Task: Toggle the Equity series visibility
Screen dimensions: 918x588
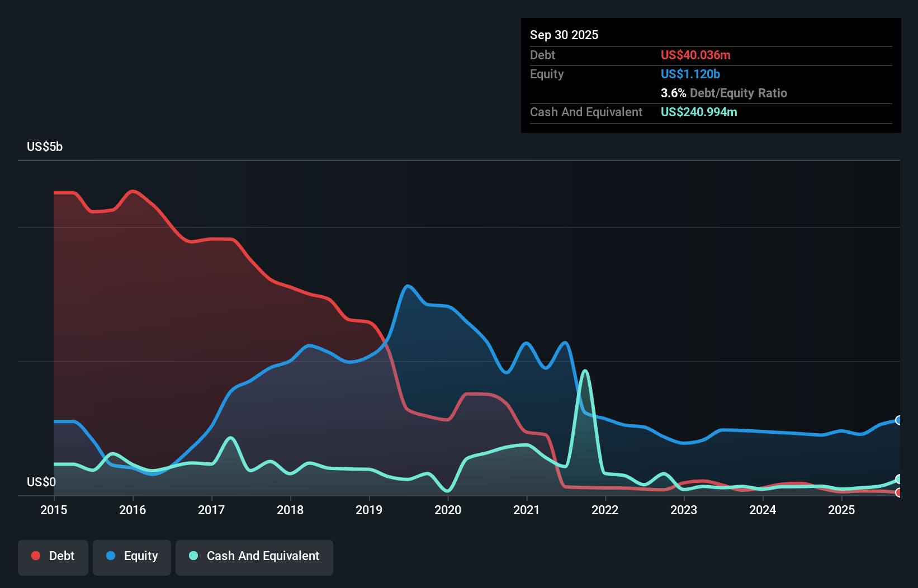Action: [131, 557]
